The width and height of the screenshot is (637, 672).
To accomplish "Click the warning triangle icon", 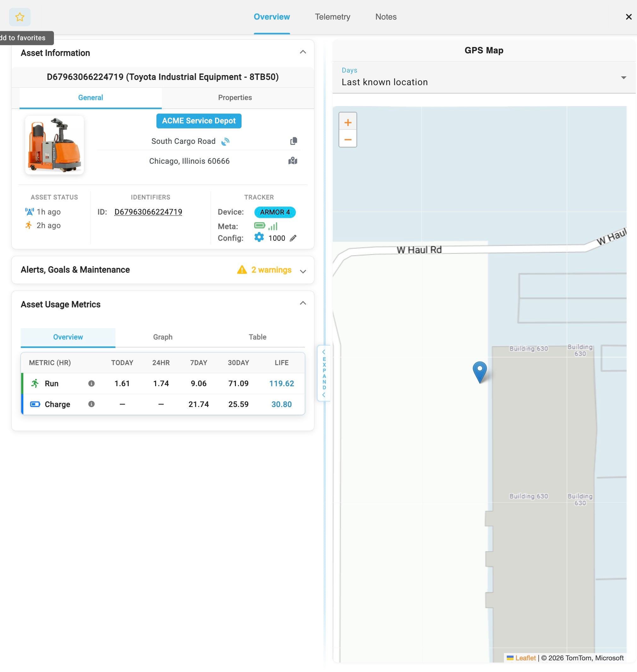I will click(x=242, y=270).
